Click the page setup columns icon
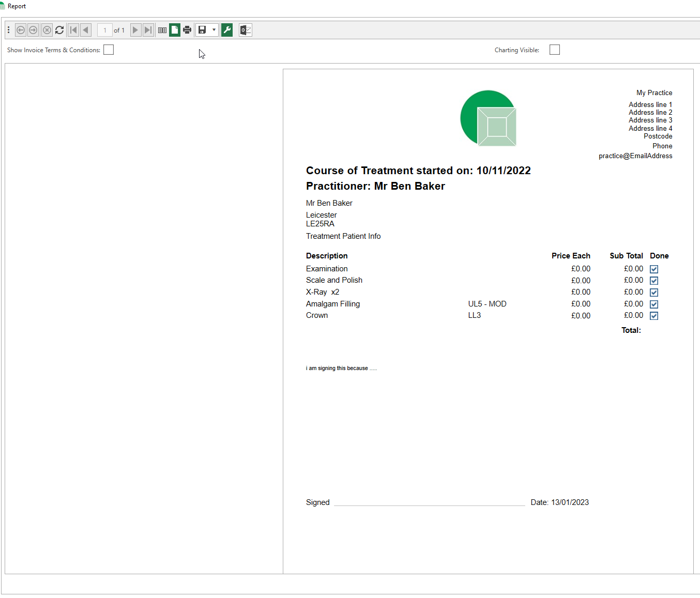This screenshot has width=700, height=598. 162,30
